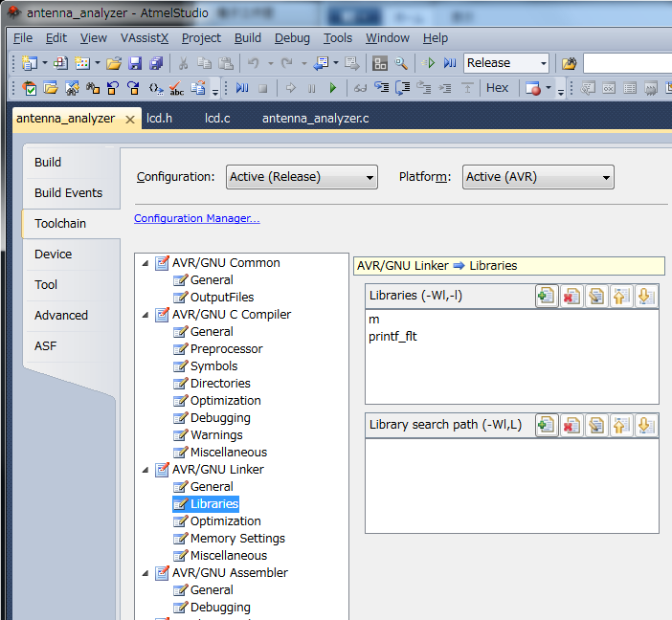672x620 pixels.
Task: Switch to the lcd.c tab
Action: point(217,119)
